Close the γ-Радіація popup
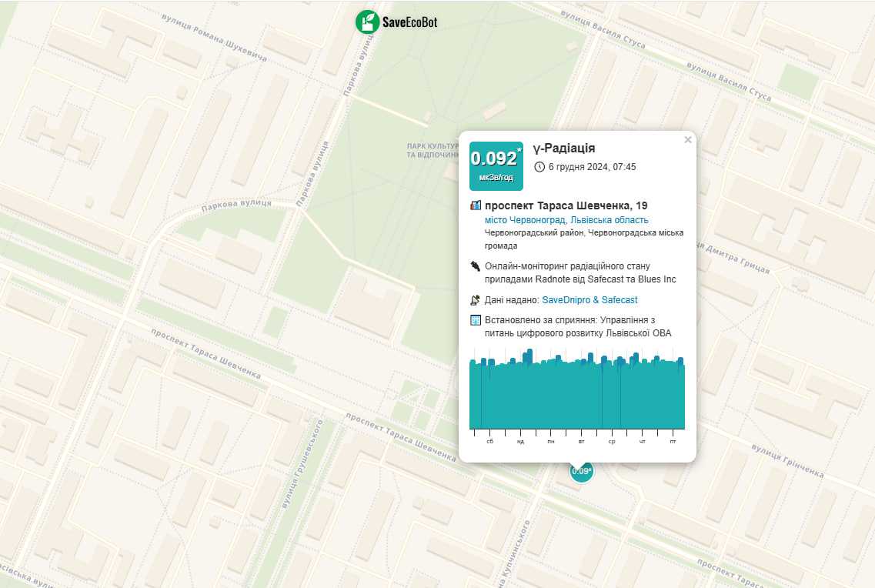The height and width of the screenshot is (588, 875). pyautogui.click(x=688, y=140)
